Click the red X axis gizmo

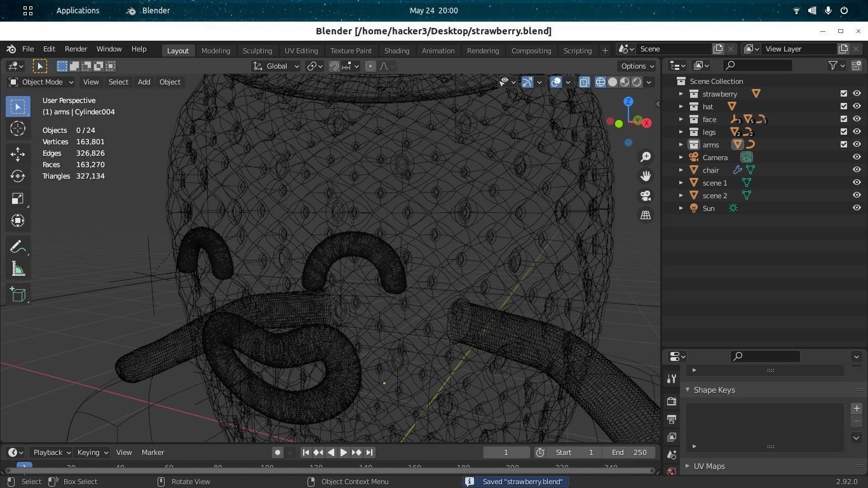click(x=646, y=123)
